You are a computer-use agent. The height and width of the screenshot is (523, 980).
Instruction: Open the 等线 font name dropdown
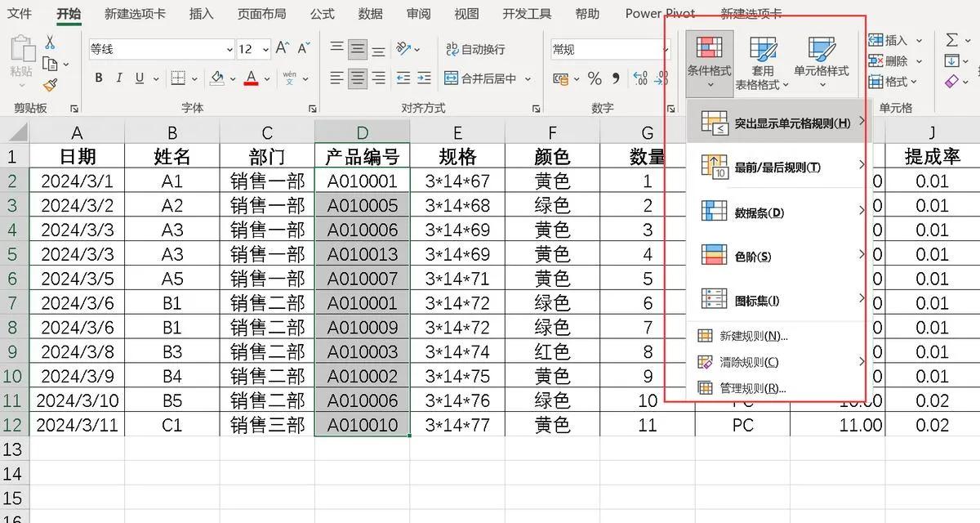pos(229,50)
